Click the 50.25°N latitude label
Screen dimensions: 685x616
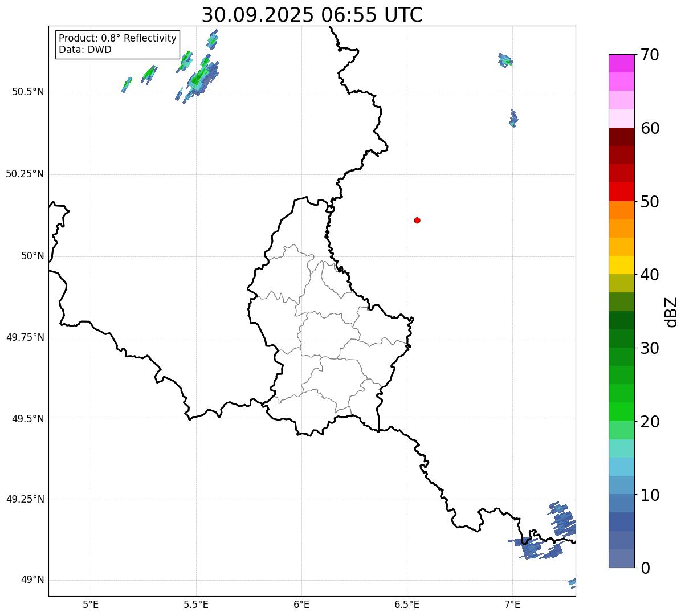[25, 174]
